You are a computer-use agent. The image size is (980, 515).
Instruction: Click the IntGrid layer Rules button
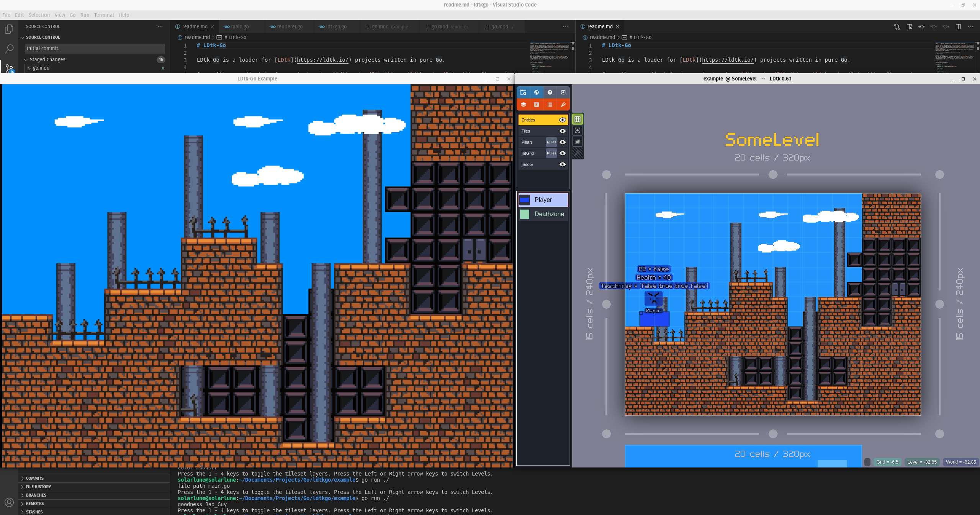pos(551,153)
